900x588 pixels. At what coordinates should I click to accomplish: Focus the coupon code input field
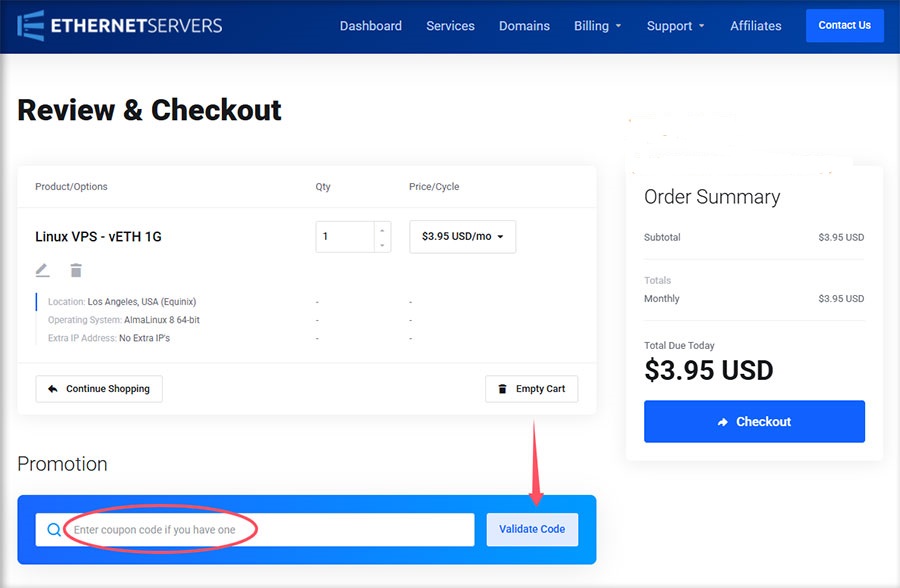pos(265,530)
